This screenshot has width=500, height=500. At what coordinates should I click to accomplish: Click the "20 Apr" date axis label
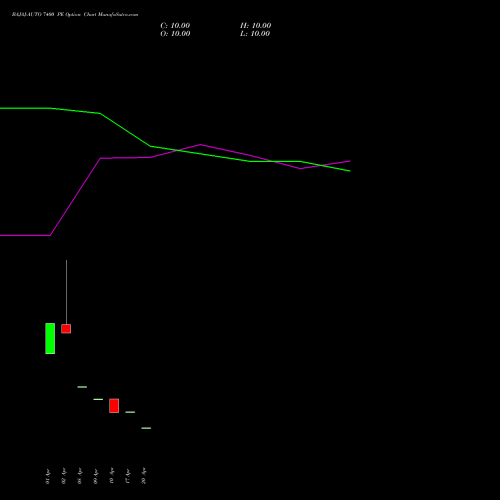click(x=144, y=476)
